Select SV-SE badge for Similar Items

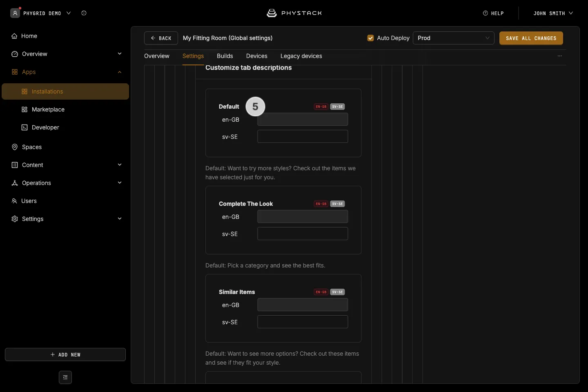[x=337, y=292]
